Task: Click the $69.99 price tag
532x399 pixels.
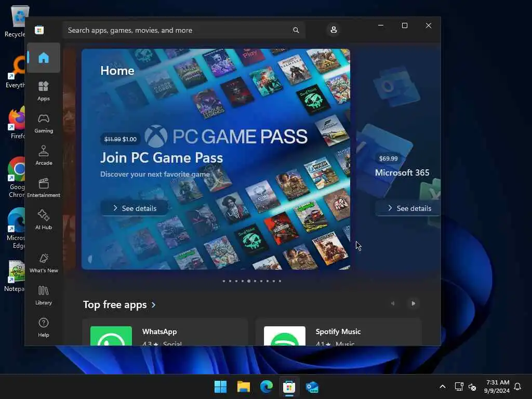Action: (389, 158)
